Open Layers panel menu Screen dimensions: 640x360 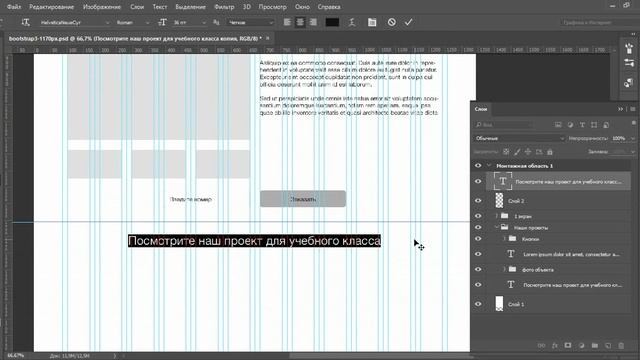[633, 109]
